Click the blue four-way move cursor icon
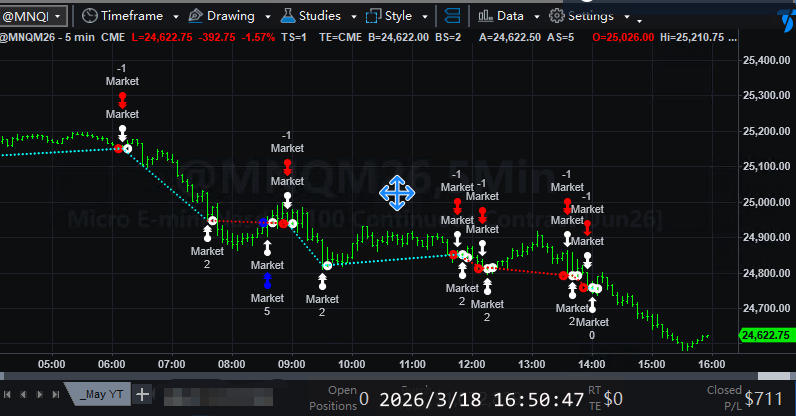The image size is (796, 416). 394,193
